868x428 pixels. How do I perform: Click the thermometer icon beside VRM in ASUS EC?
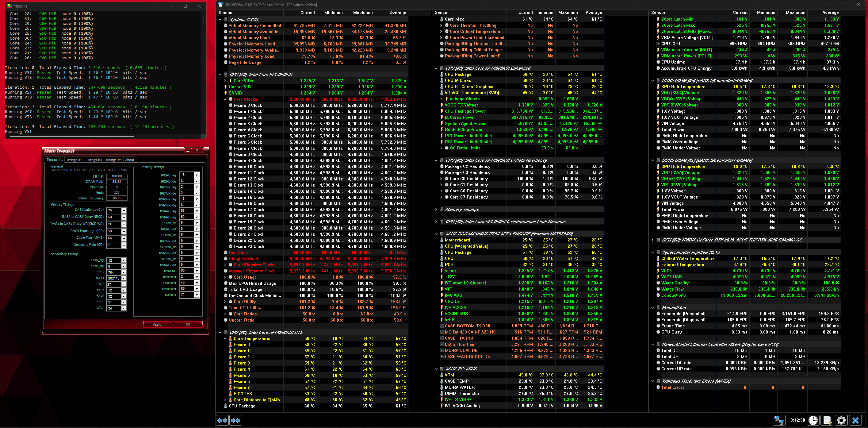pyautogui.click(x=442, y=375)
